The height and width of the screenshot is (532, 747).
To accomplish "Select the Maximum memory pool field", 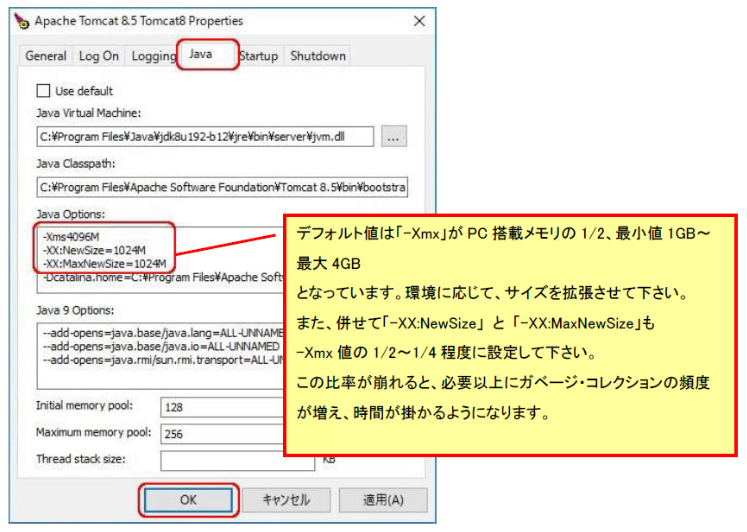I will click(220, 434).
